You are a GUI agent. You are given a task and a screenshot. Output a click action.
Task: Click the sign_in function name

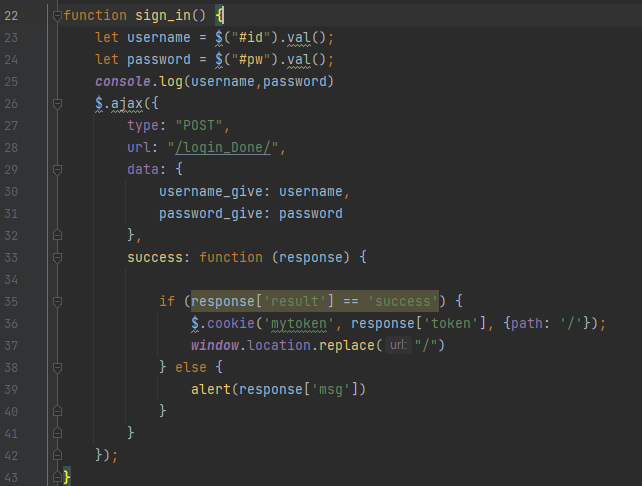163,16
